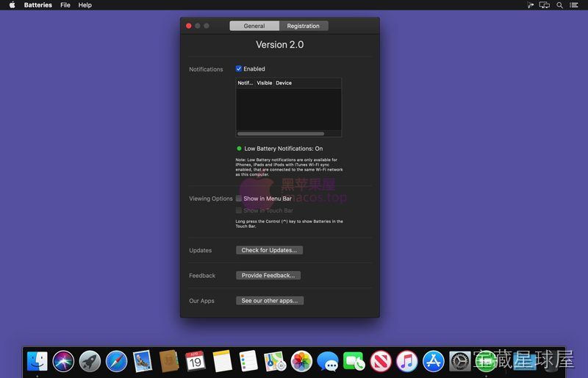Screen dimensions: 588x378
Task: Open the Help menu
Action: click(x=85, y=5)
